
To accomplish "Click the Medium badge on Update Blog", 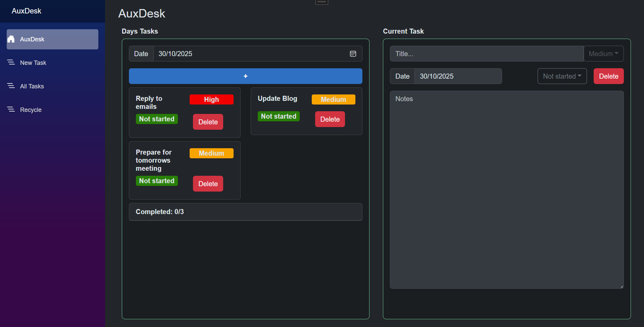I will 333,99.
